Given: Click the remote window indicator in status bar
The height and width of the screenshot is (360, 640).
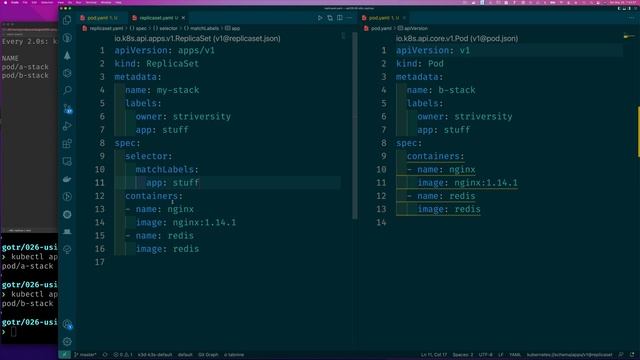Looking at the screenshot, I should pos(64,355).
